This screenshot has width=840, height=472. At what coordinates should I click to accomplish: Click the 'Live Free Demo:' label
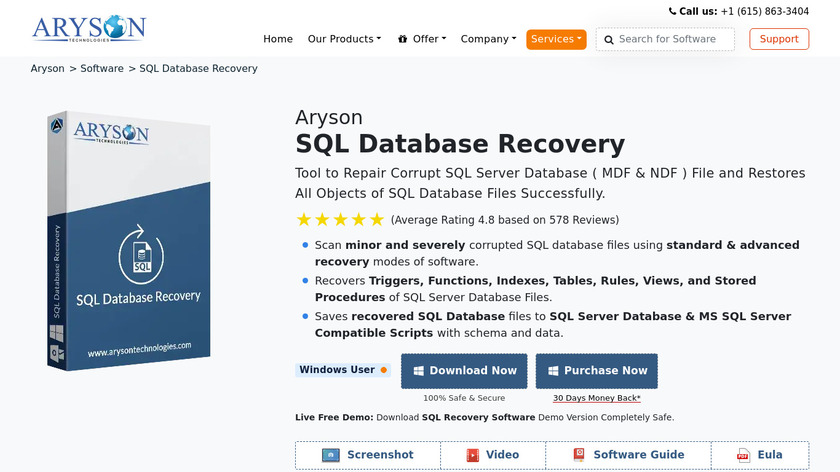[x=334, y=417]
